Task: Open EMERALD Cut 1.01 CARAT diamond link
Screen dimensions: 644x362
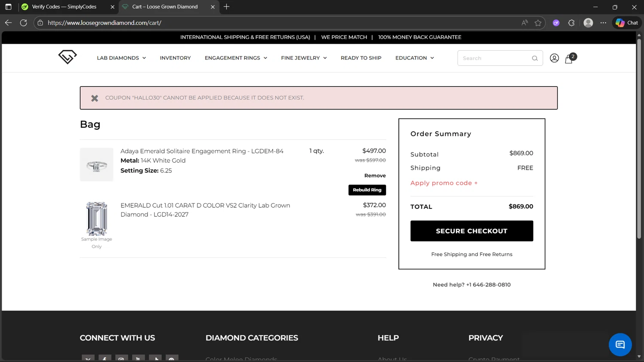Action: point(205,210)
